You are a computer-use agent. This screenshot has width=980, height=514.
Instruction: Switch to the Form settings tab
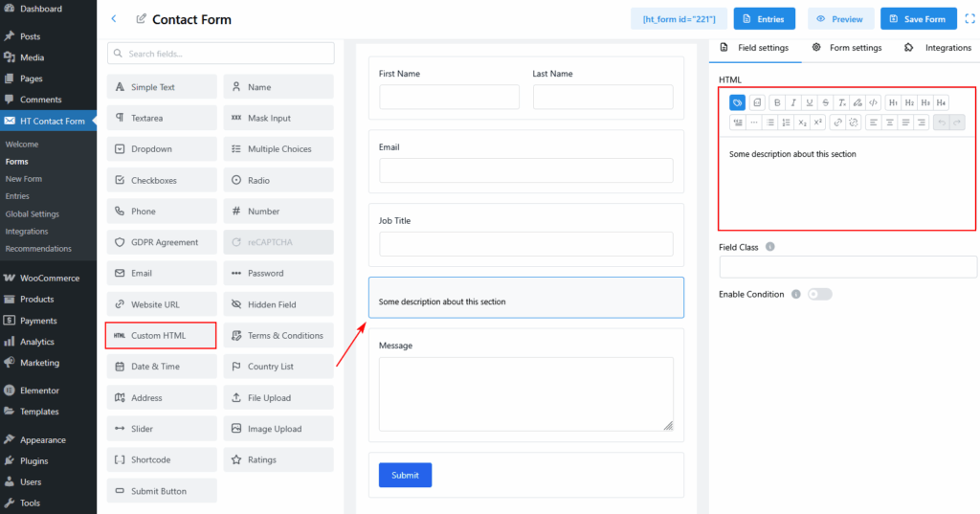(846, 48)
